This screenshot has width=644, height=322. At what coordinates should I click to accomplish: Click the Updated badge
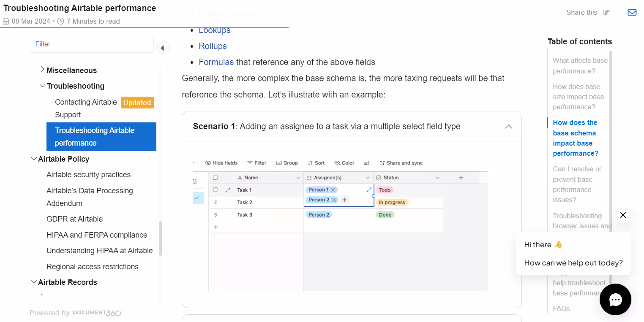(137, 103)
